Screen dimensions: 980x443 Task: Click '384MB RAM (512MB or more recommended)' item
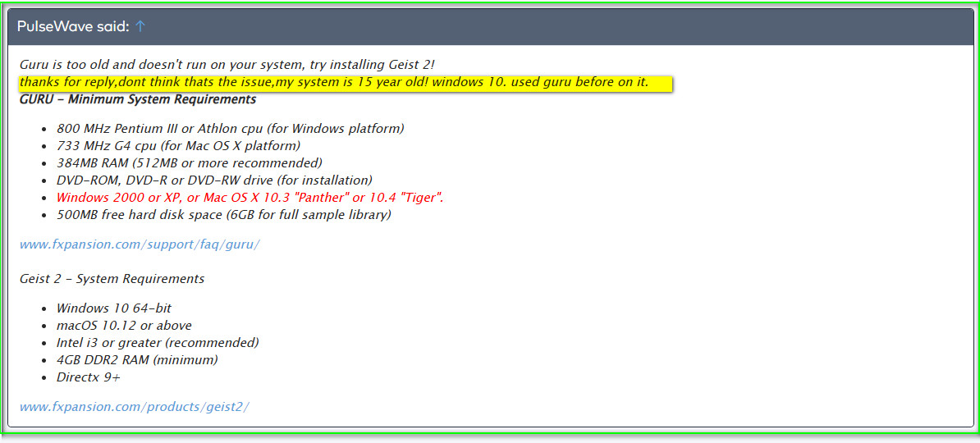[190, 163]
